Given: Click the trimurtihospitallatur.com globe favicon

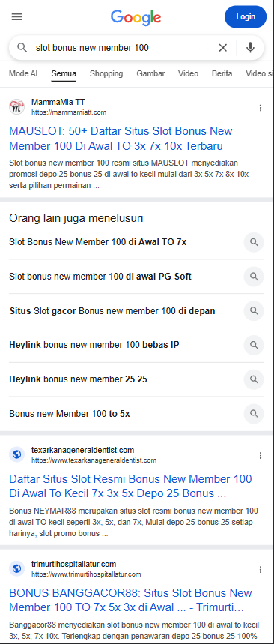Looking at the screenshot, I should coord(16,568).
